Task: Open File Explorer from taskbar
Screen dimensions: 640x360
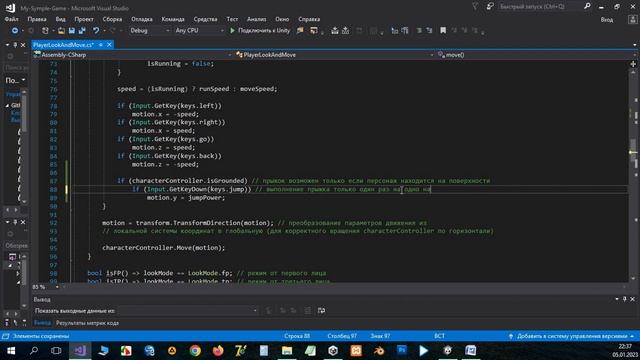Action: [x=287, y=351]
